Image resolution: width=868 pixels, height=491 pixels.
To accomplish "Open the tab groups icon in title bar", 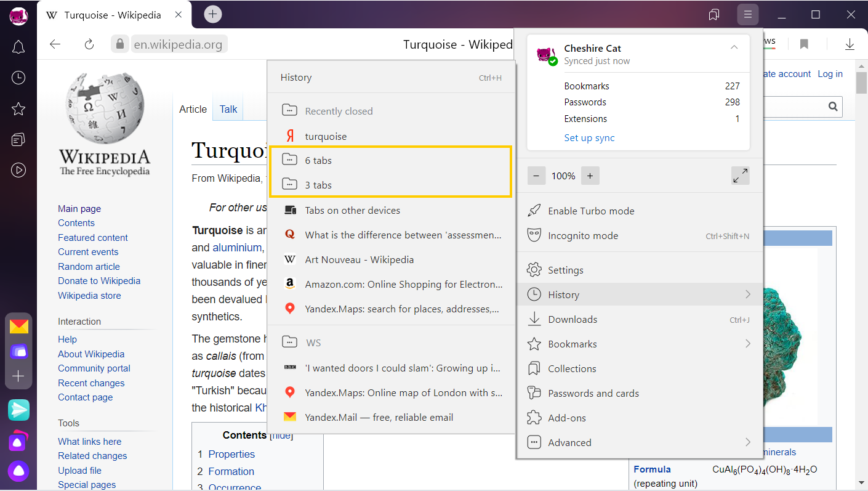I will pyautogui.click(x=714, y=14).
